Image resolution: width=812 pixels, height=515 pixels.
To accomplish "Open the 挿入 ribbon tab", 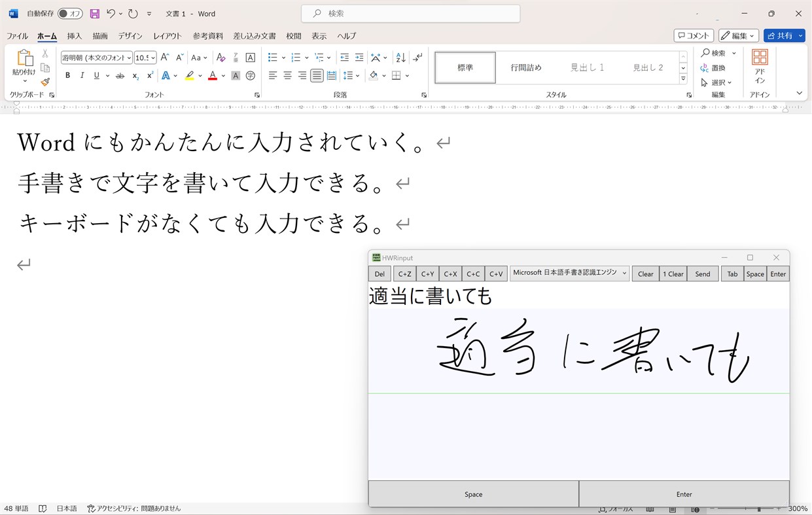I will pos(75,36).
